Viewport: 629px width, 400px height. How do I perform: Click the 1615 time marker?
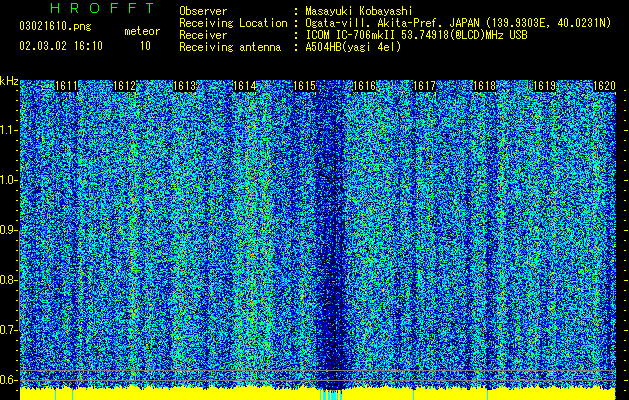[305, 86]
